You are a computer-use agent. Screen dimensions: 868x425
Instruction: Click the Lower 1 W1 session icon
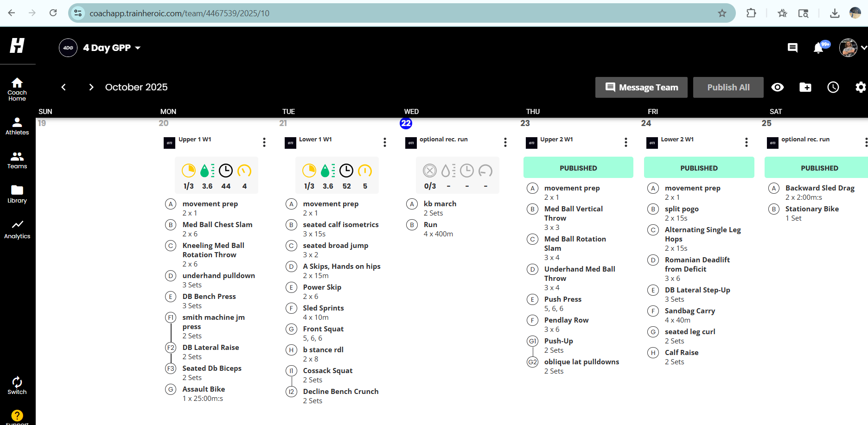pos(290,143)
